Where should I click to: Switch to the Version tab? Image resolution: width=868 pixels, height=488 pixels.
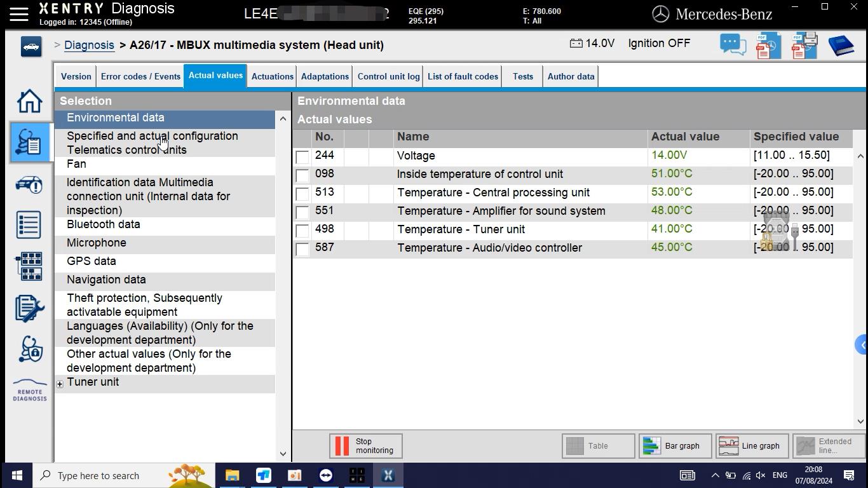[x=76, y=76]
